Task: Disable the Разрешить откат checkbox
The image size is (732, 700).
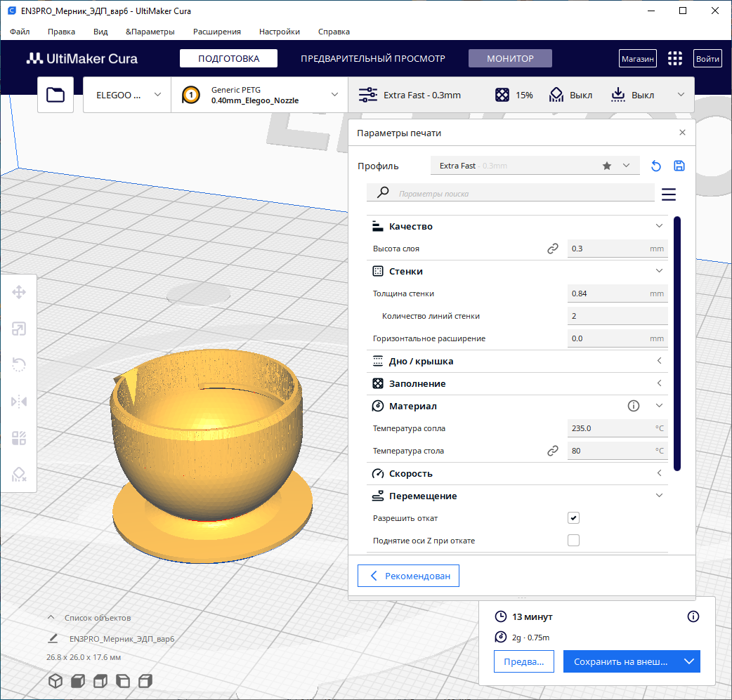Action: click(573, 518)
